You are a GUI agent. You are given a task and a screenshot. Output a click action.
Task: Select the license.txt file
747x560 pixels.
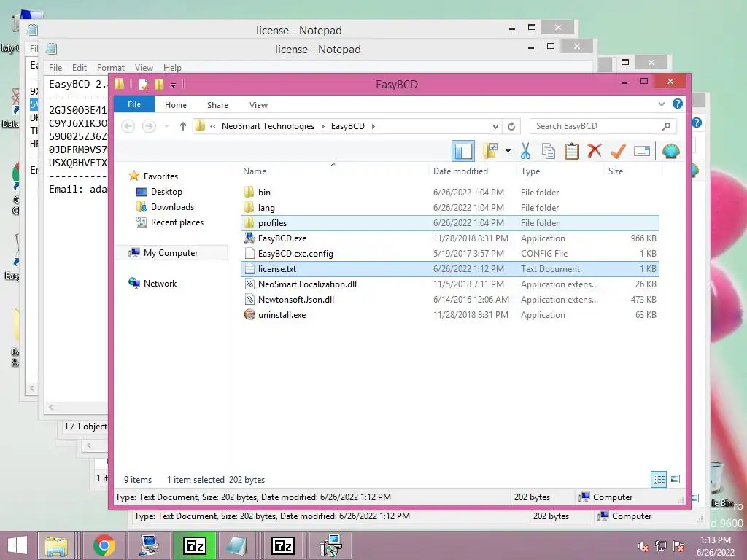450,269
